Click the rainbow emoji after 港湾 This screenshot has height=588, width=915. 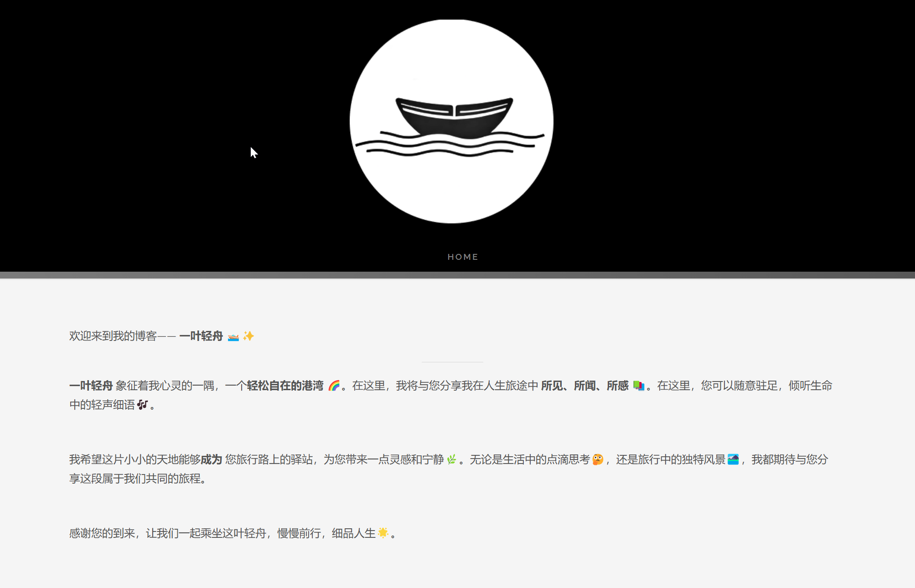(334, 386)
